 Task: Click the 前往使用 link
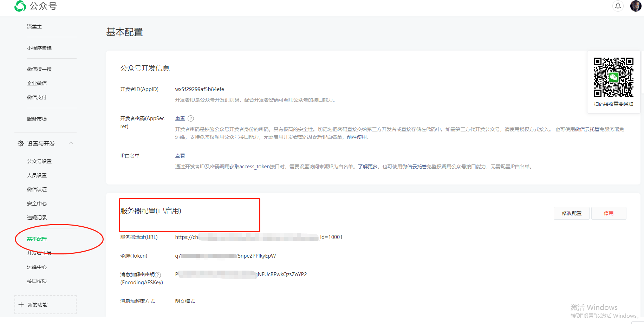coord(357,137)
